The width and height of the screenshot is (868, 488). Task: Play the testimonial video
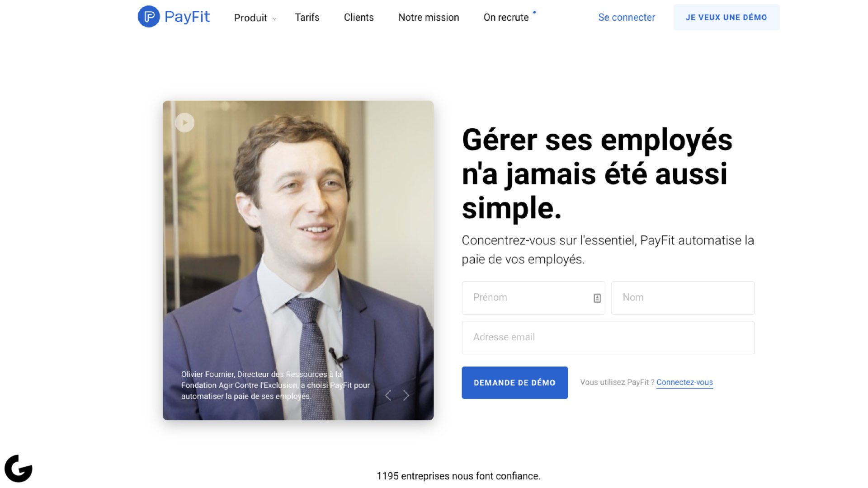click(184, 122)
